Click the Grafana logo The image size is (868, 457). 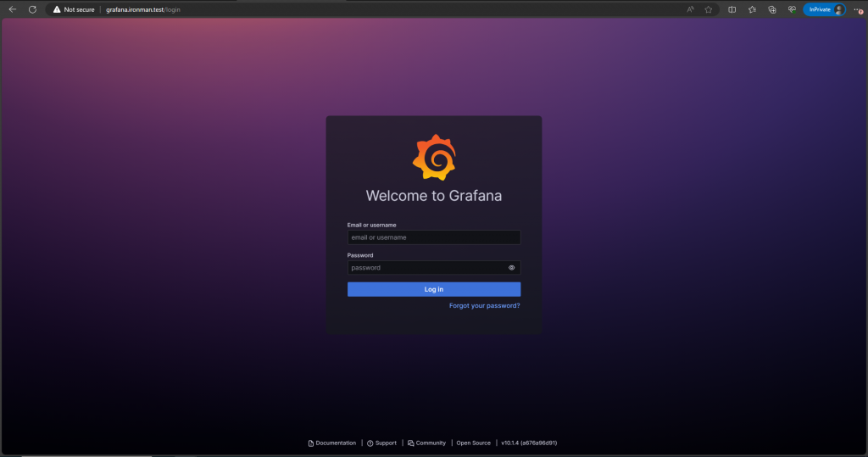pyautogui.click(x=434, y=158)
